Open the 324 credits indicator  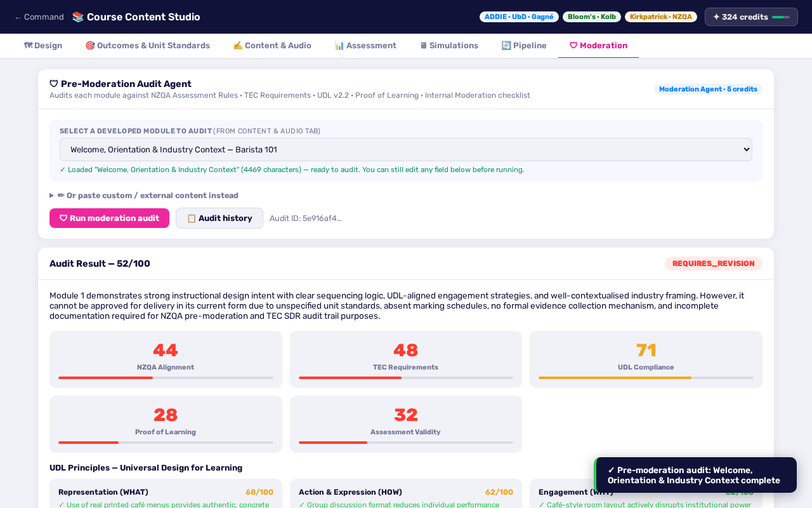[x=751, y=17]
